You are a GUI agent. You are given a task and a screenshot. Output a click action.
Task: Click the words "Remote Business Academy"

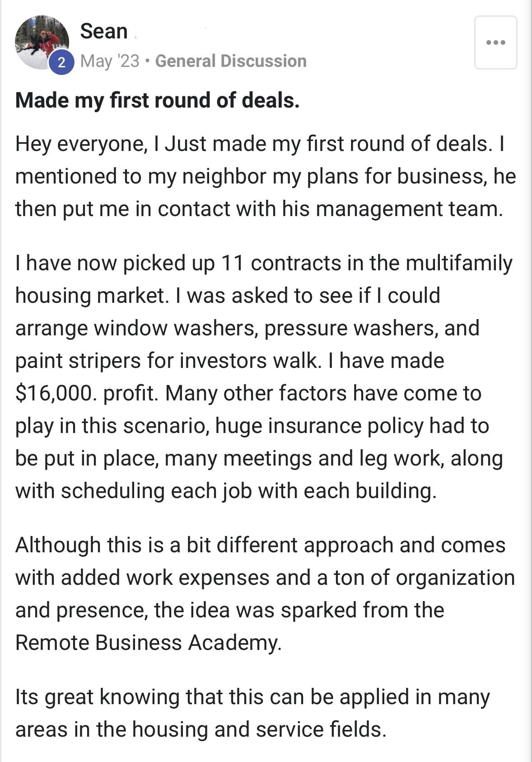tap(147, 643)
